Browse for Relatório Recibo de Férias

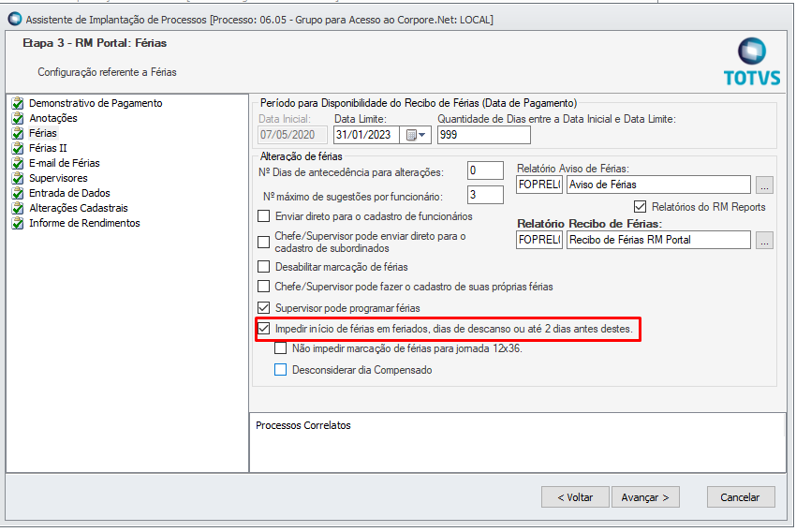coord(764,240)
